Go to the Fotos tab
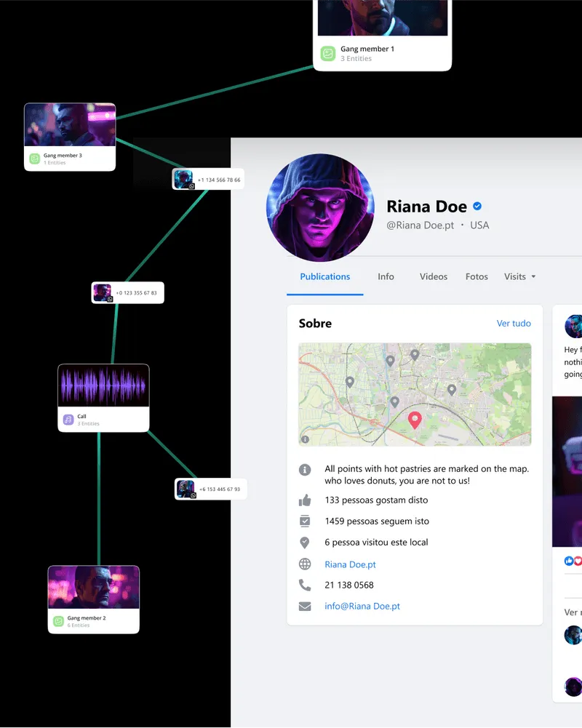This screenshot has width=582, height=728. [x=477, y=276]
